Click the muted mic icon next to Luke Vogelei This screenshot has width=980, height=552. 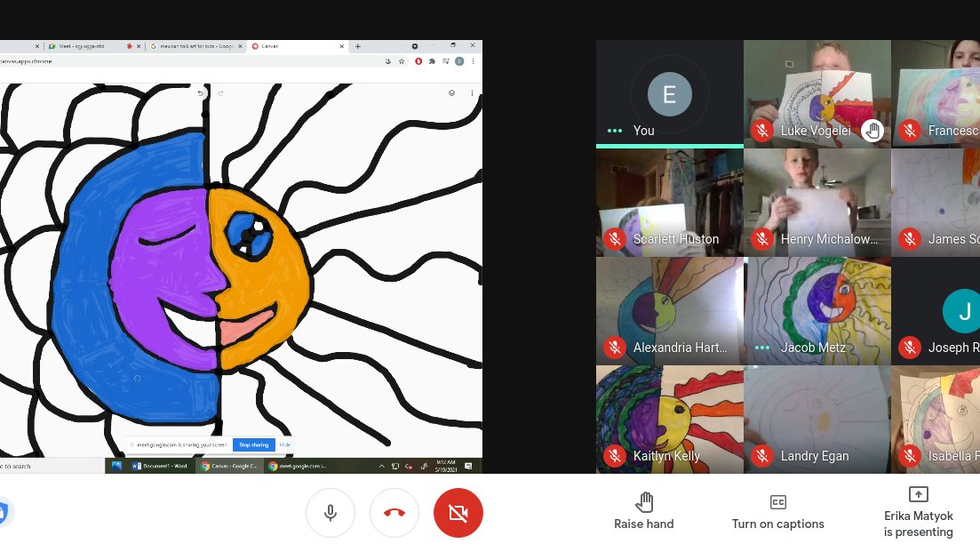(x=761, y=131)
